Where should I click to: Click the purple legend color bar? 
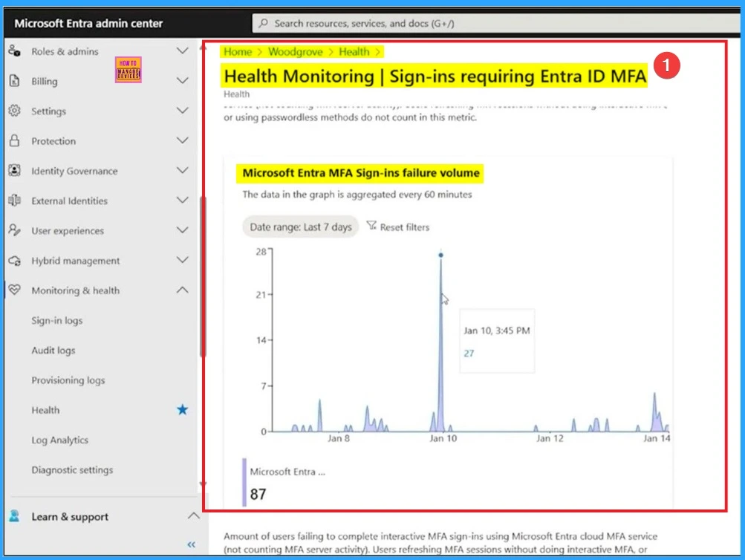point(244,483)
